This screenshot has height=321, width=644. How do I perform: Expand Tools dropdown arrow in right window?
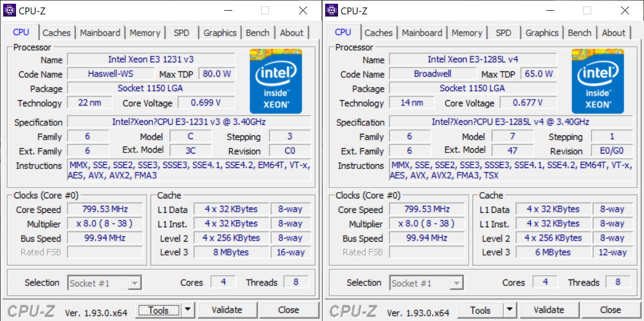coord(510,310)
